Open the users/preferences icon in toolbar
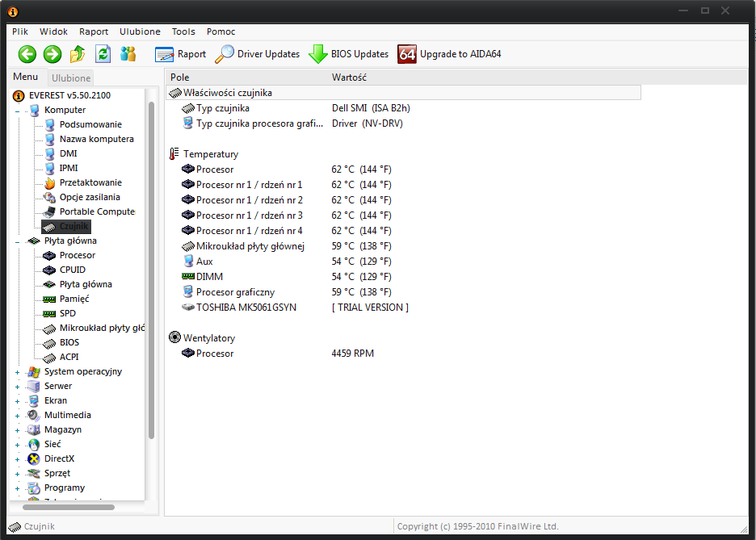This screenshot has height=540, width=756. tap(128, 54)
